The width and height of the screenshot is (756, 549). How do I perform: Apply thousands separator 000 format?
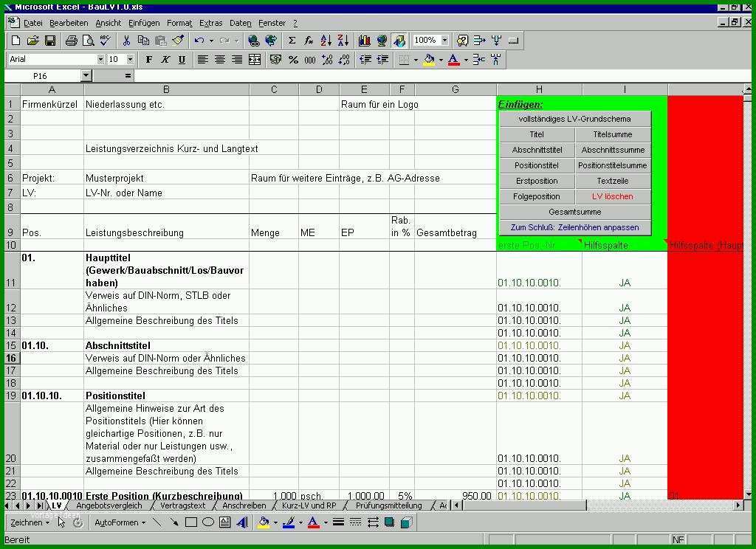point(310,60)
